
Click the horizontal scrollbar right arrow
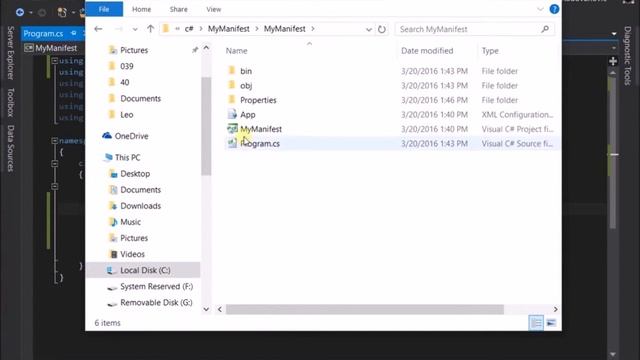(x=556, y=309)
